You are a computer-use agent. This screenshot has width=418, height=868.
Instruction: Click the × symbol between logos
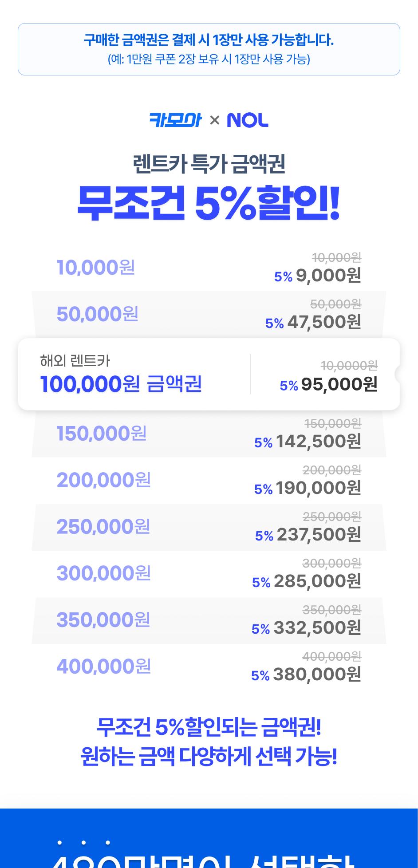point(215,120)
